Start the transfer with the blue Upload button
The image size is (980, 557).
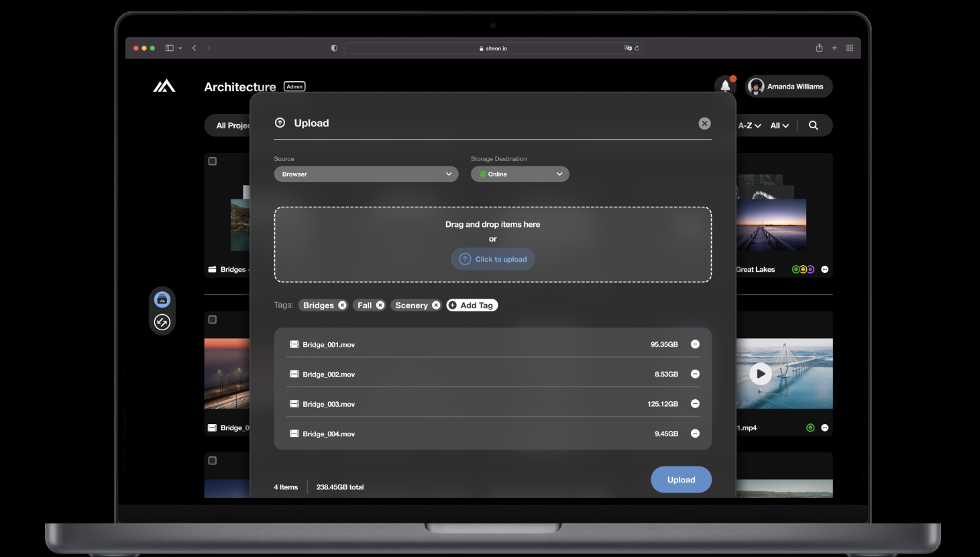[681, 480]
